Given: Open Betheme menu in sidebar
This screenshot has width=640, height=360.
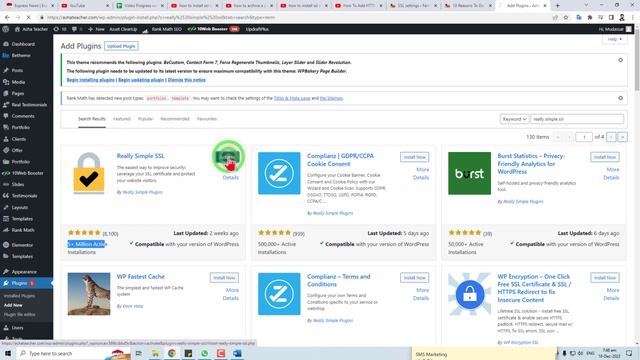Looking at the screenshot, I should (21, 56).
